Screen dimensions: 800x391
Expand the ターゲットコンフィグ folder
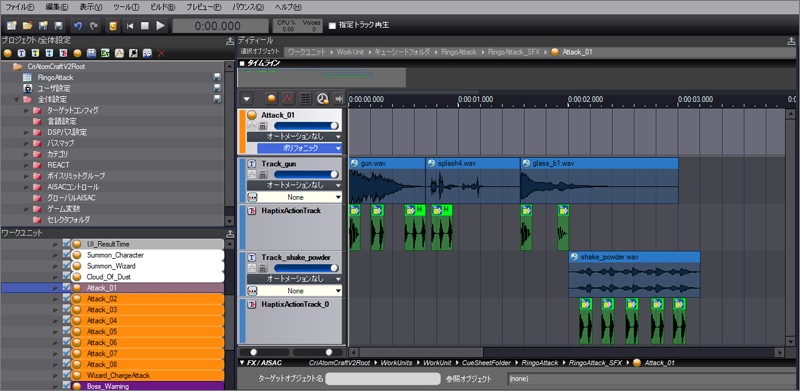pyautogui.click(x=26, y=110)
